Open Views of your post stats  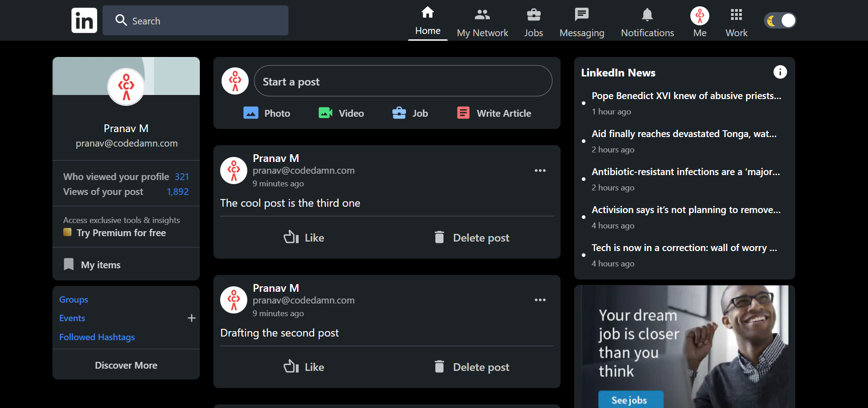click(x=126, y=192)
